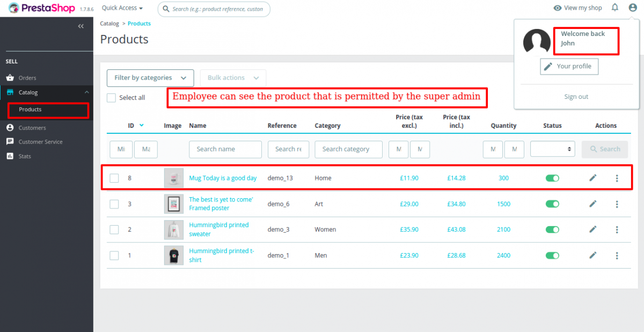Click the PrestaShop logo
This screenshot has width=644, height=332.
(x=42, y=8)
